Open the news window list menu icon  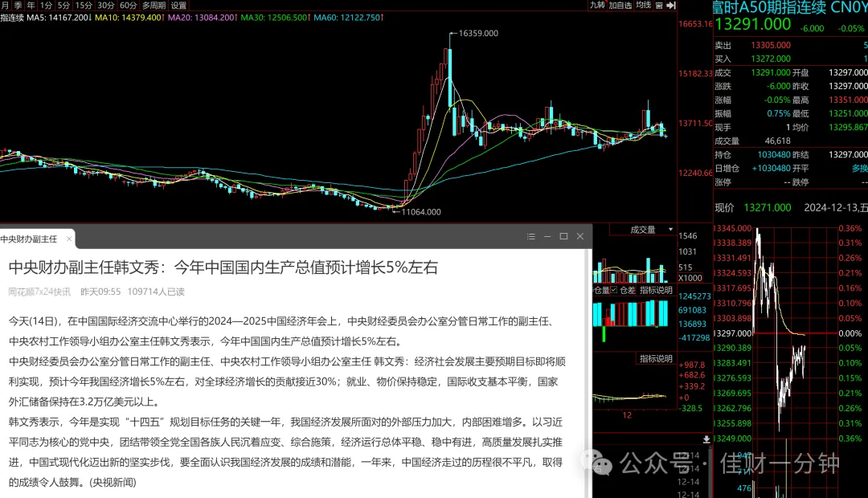coord(531,236)
